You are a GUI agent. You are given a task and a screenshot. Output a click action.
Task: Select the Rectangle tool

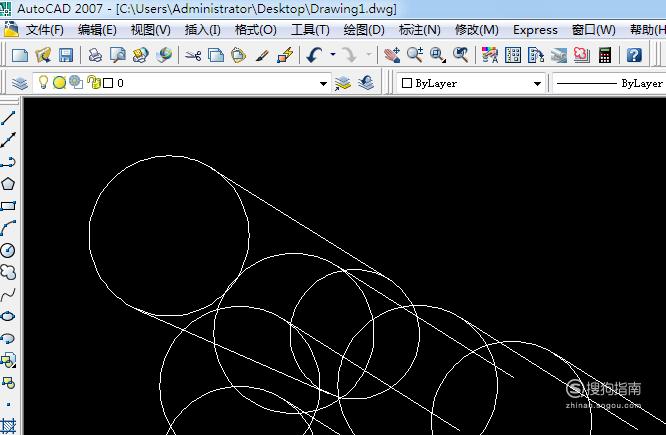point(8,206)
